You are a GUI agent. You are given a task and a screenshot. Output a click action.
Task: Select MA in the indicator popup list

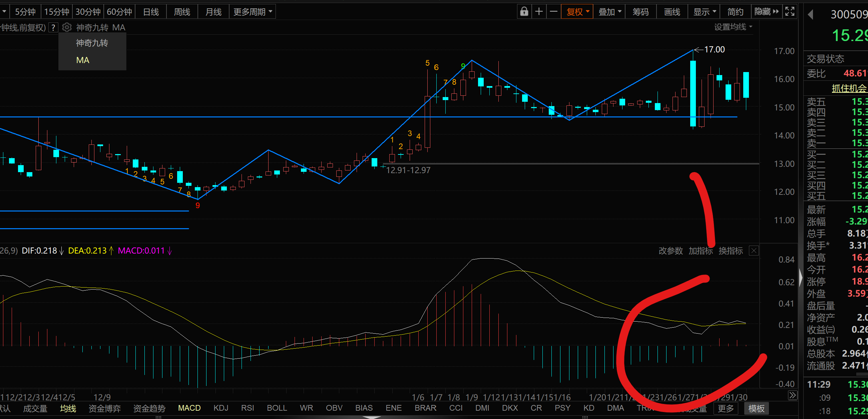[82, 60]
